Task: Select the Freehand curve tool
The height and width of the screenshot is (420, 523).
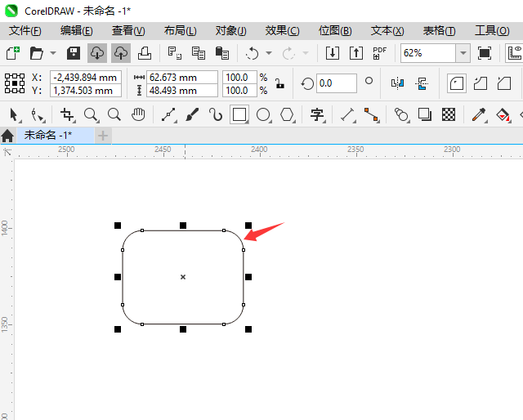Action: [169, 114]
